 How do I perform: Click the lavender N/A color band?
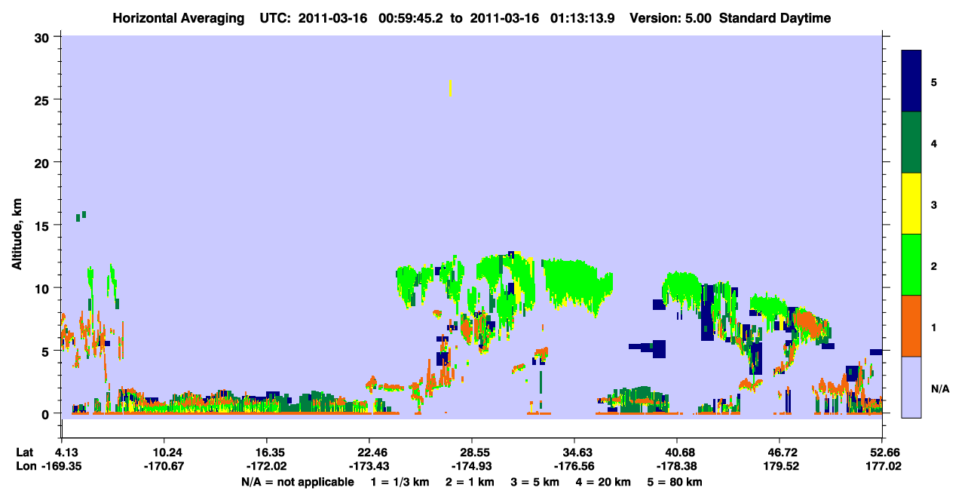click(911, 387)
